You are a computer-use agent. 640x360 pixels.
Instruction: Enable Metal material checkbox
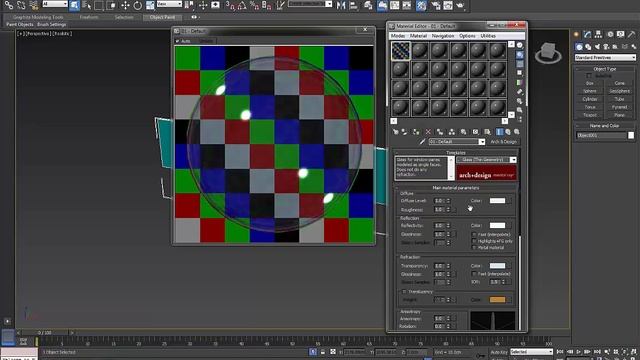(474, 248)
